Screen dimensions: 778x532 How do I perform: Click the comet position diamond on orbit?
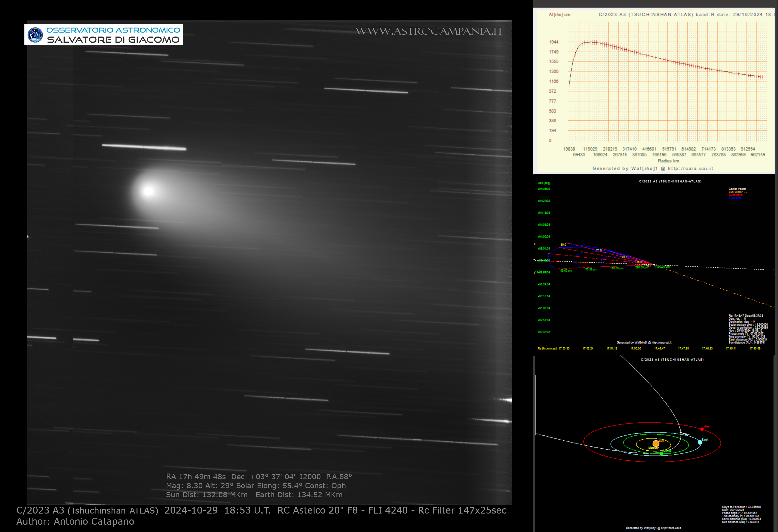click(x=681, y=433)
